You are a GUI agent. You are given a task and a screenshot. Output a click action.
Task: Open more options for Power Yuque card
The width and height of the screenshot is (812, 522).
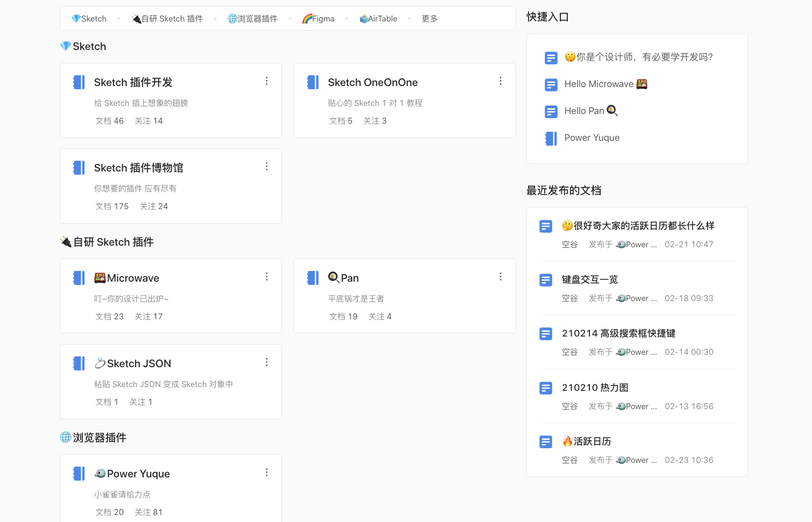click(267, 472)
